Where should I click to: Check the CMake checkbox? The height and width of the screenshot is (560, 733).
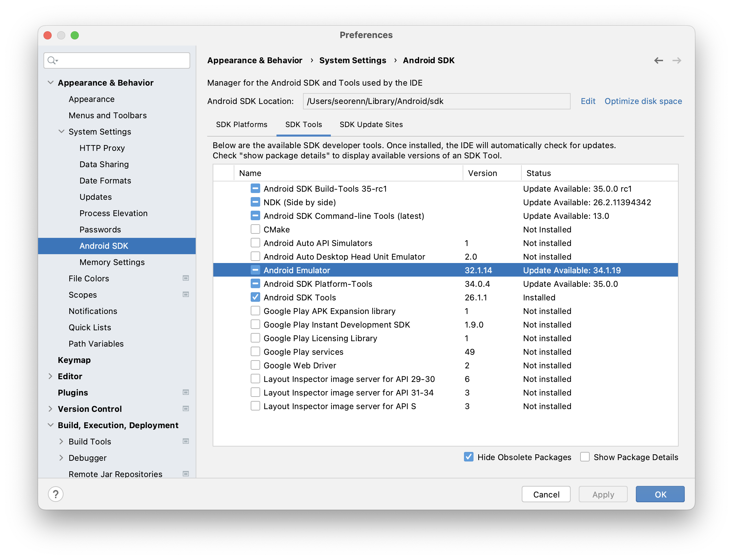coord(255,229)
